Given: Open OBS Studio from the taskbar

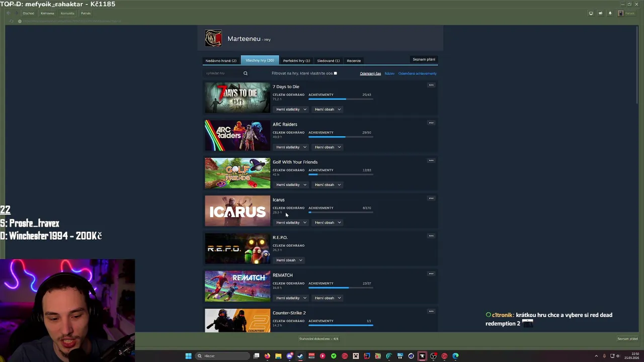Looking at the screenshot, I should pos(433,356).
